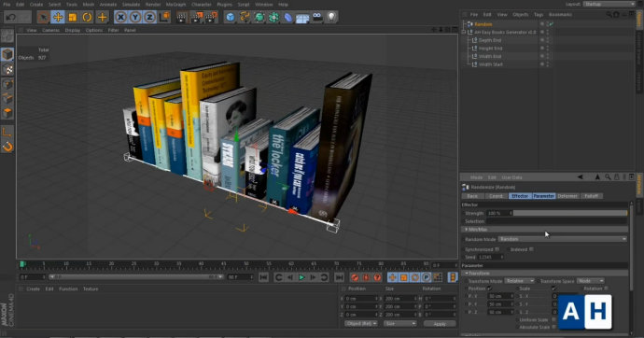
Task: Open the Random Mode dropdown
Action: (x=562, y=239)
